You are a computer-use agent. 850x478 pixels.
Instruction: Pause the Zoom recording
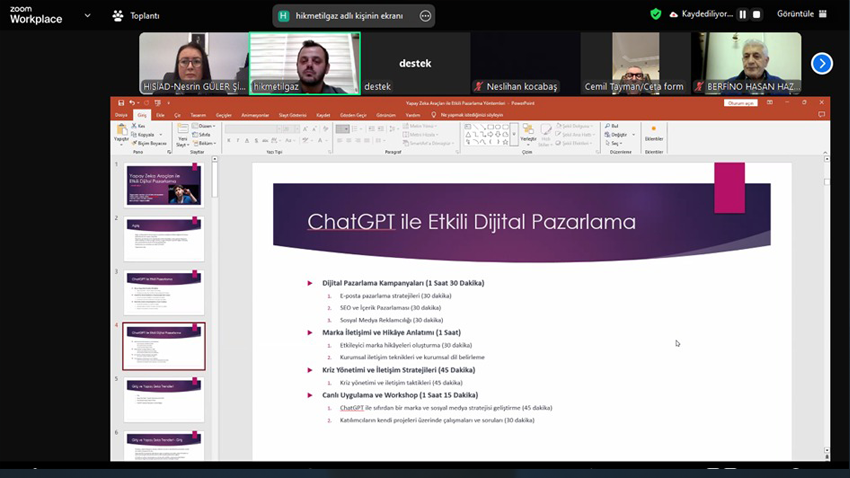pos(742,14)
